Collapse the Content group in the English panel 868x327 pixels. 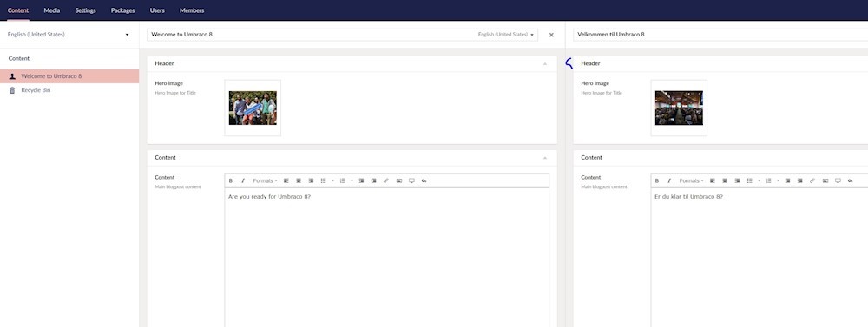coord(545,158)
